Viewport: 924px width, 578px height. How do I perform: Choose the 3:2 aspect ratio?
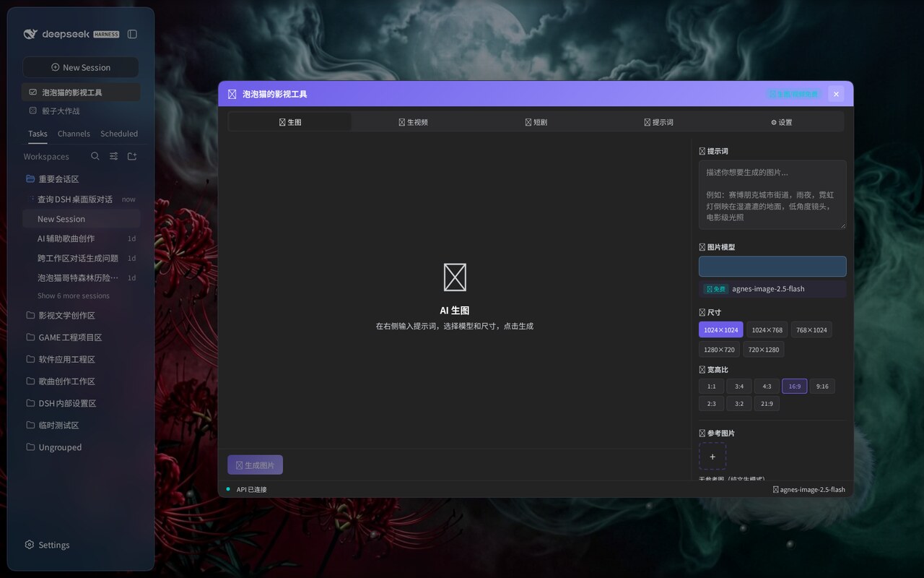click(x=739, y=404)
